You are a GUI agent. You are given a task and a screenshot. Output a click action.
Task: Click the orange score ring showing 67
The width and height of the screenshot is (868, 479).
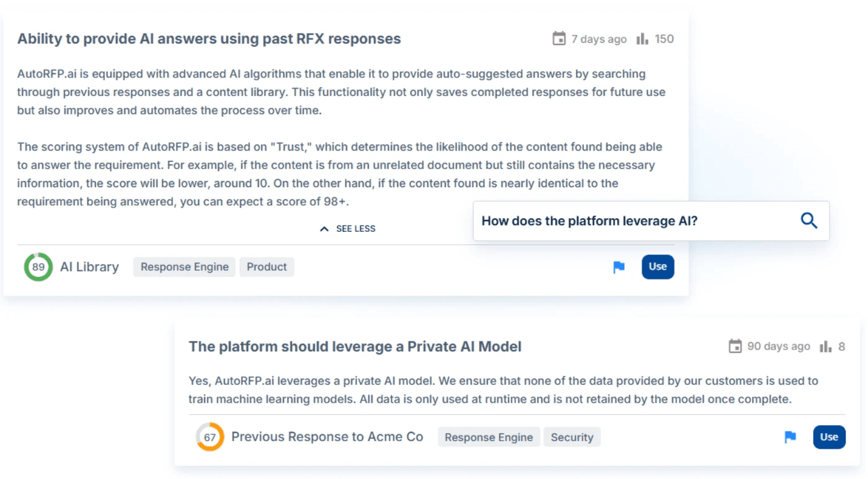pyautogui.click(x=209, y=437)
